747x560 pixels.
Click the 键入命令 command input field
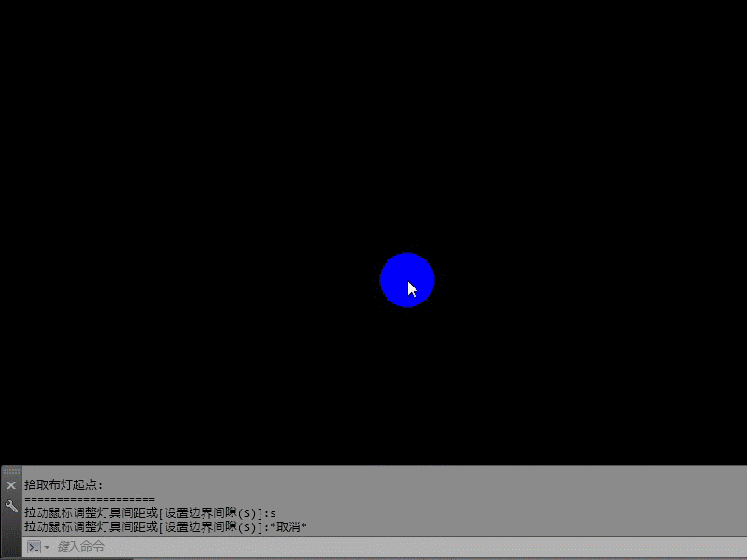tap(401, 546)
